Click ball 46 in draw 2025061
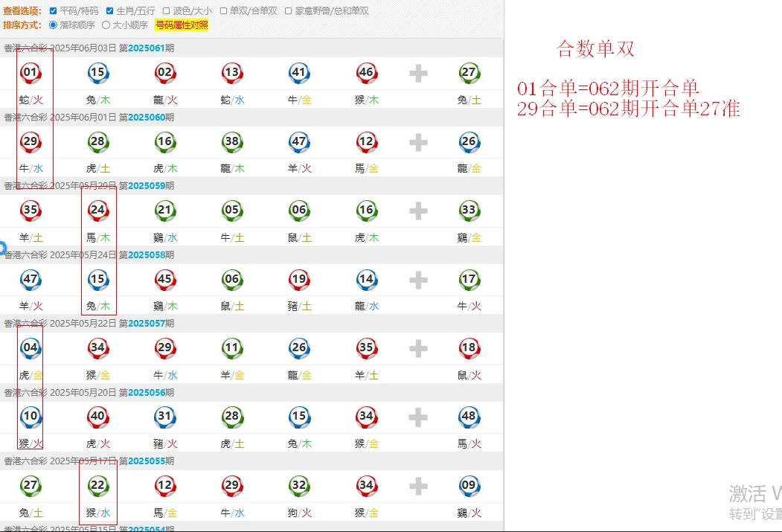The image size is (782, 532). click(367, 73)
